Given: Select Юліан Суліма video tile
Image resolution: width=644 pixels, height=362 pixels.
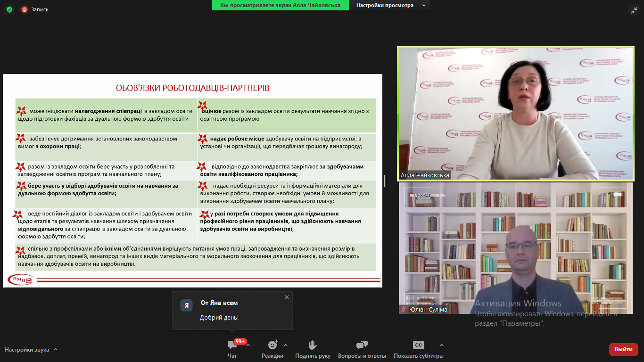Looking at the screenshot, I should 516,248.
